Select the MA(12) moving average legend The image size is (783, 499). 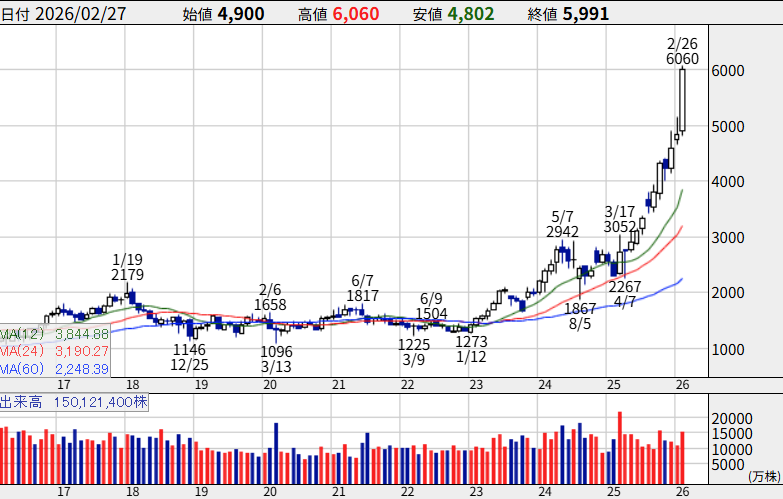54,334
